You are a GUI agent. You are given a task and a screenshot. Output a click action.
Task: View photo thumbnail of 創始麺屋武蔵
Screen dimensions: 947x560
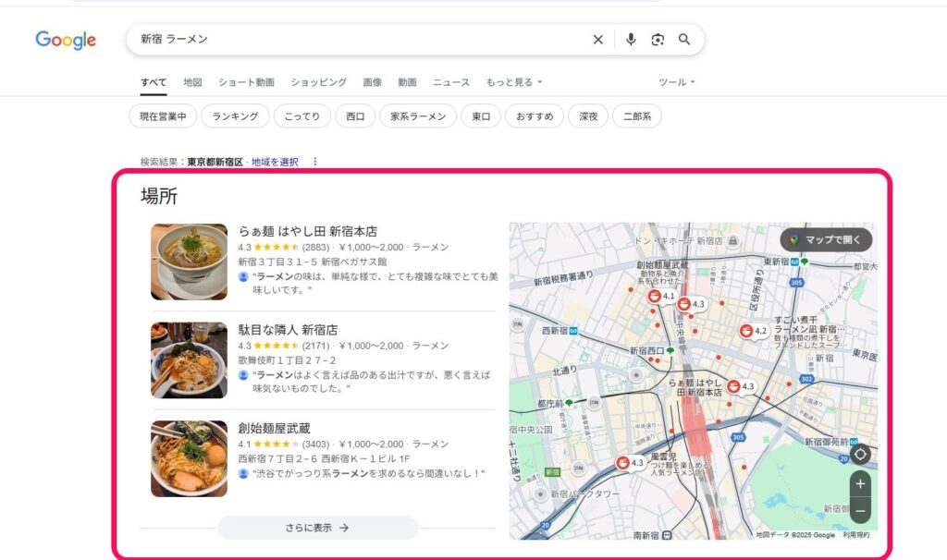coord(189,458)
